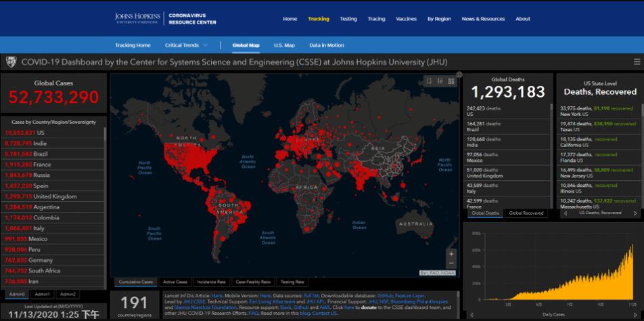Open the Testing menu item
Viewport: 644px width, 321px height.
pyautogui.click(x=348, y=19)
